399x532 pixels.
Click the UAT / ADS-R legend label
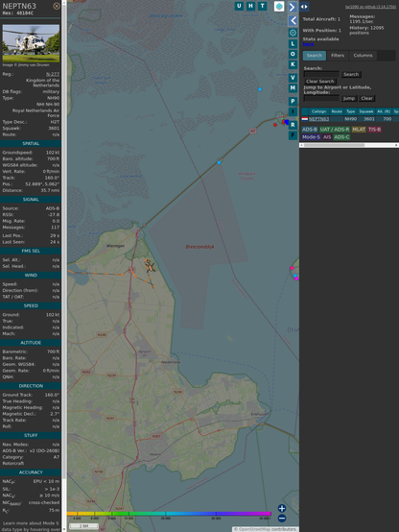pos(335,130)
